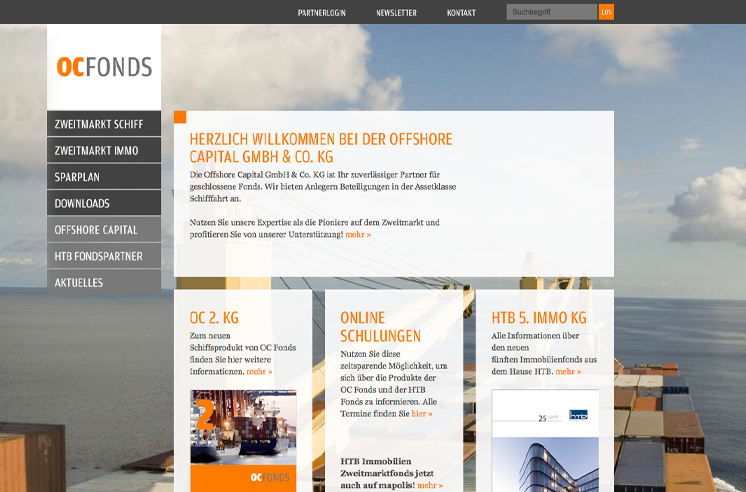
Task: Click the orange LOS search button
Action: (x=606, y=12)
